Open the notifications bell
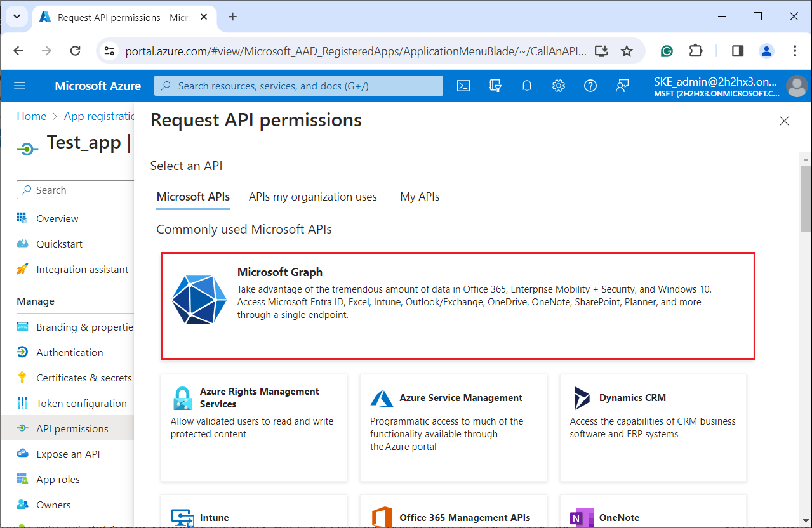The height and width of the screenshot is (528, 812). point(527,86)
